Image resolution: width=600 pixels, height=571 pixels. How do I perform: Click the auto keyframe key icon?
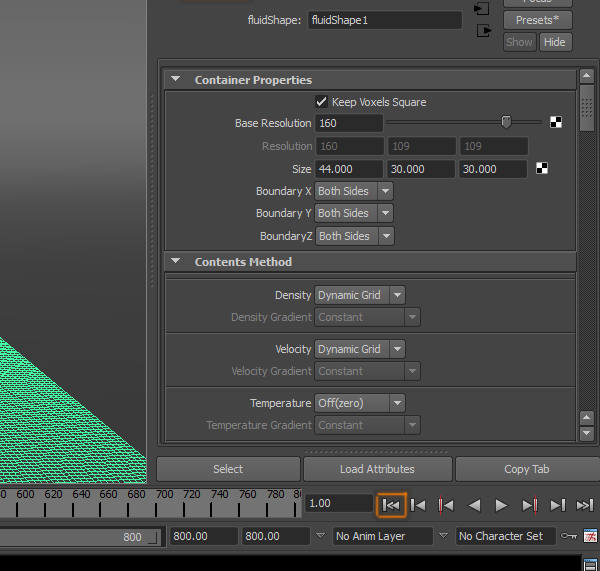coord(569,536)
